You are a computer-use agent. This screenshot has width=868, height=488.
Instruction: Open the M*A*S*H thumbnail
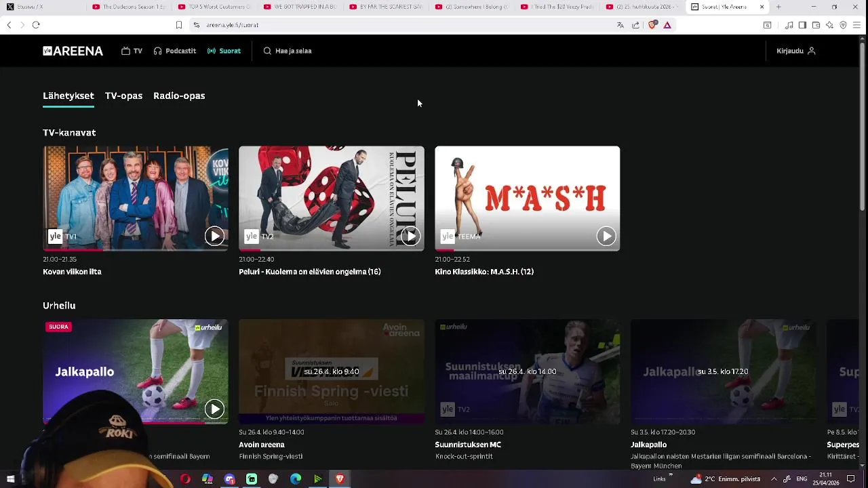point(527,198)
